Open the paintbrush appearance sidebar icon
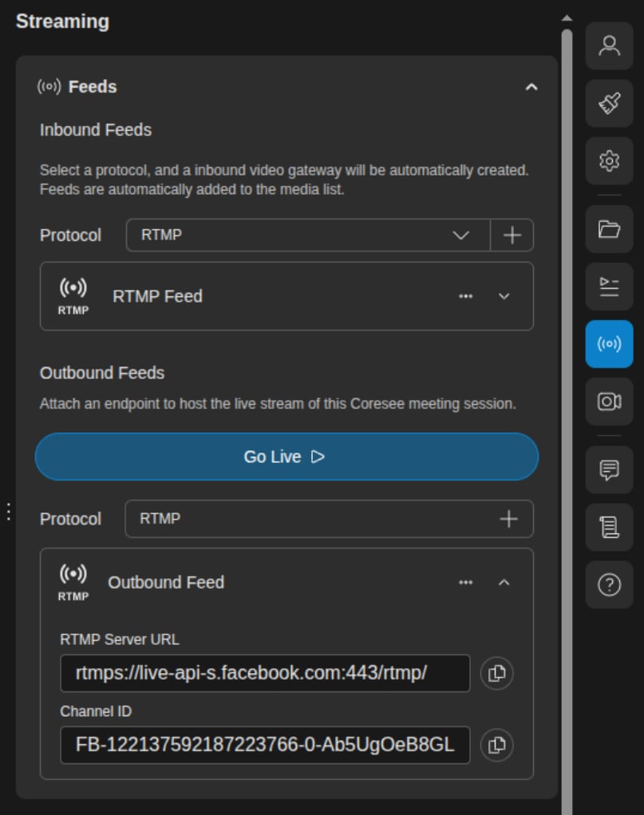The width and height of the screenshot is (644, 815). [x=609, y=104]
